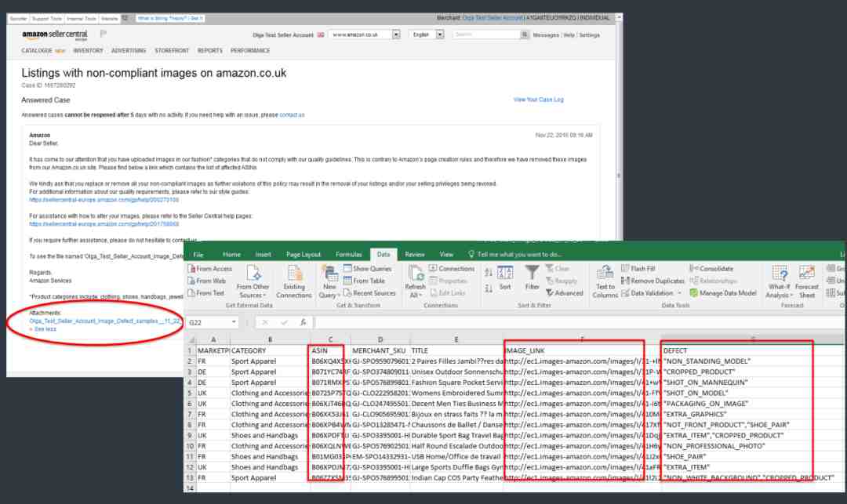
Task: Click the Sort A to Z icon
Action: [489, 273]
